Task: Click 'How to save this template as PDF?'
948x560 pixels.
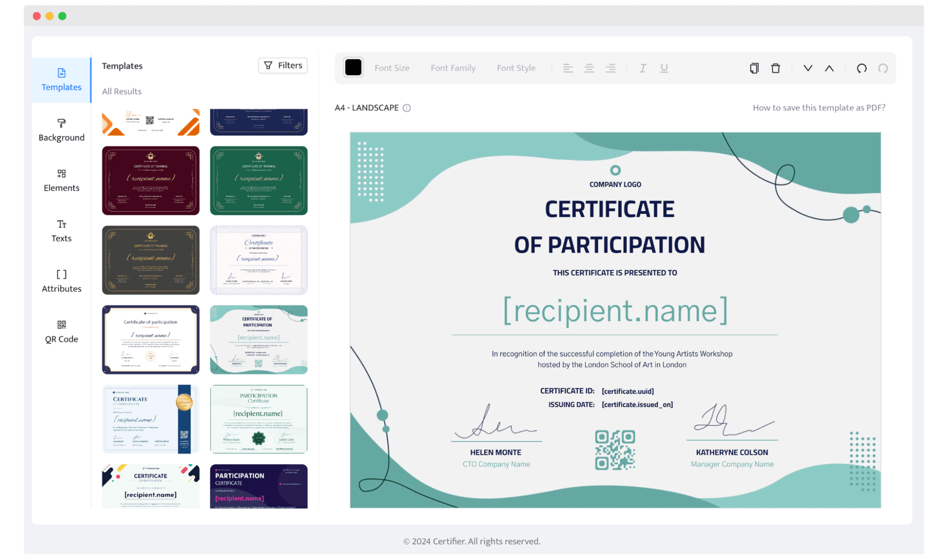Action: [819, 107]
